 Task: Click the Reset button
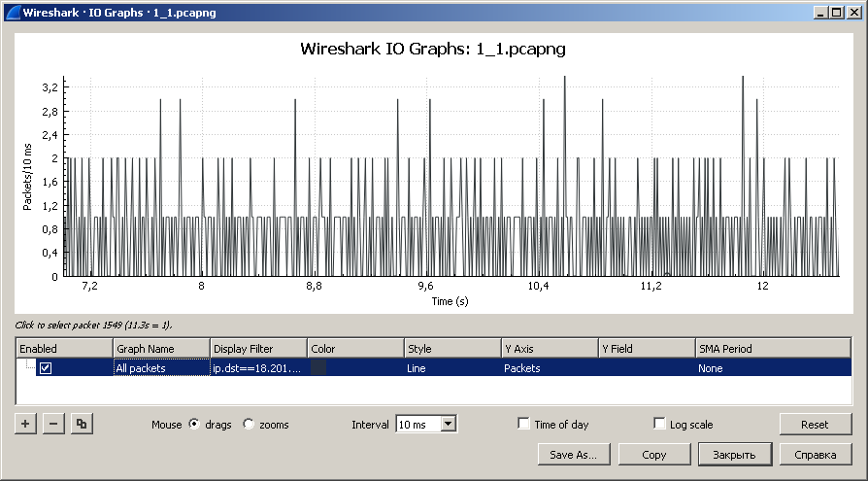pos(816,425)
